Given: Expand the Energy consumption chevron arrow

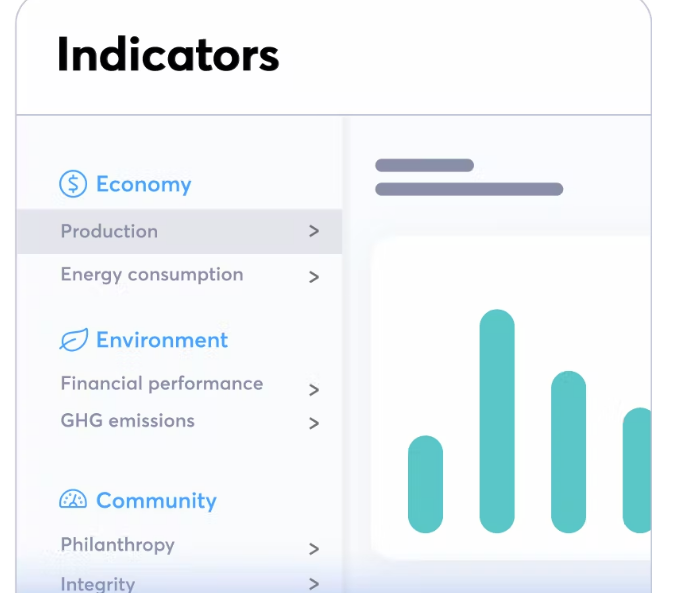Looking at the screenshot, I should (x=314, y=277).
